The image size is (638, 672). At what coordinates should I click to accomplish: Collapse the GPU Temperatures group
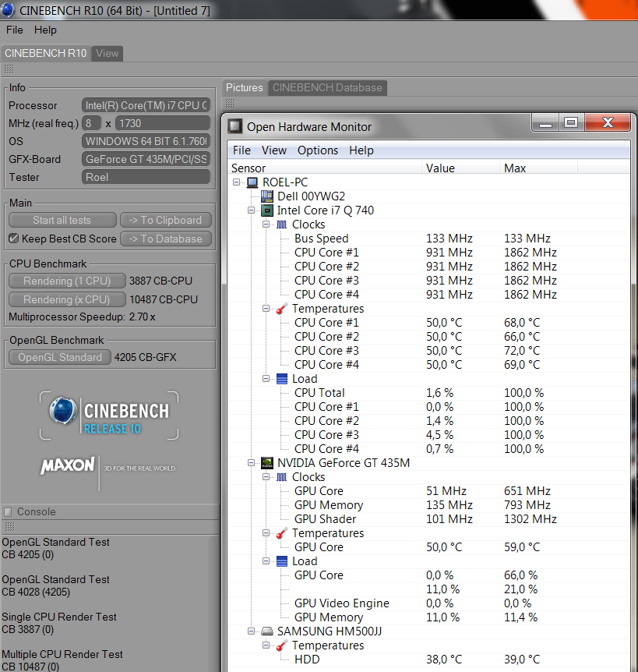point(266,532)
